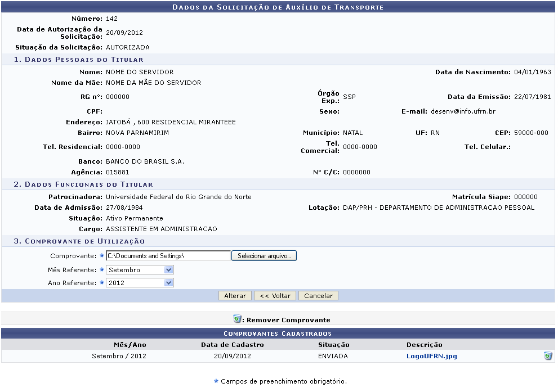Click the Data de Cadastro column header
558x392 pixels.
[232, 345]
